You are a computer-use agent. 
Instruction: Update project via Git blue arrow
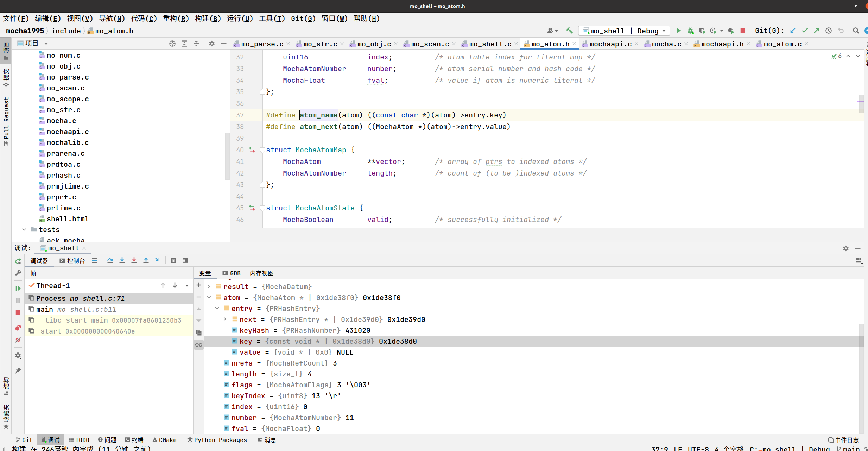pos(793,31)
